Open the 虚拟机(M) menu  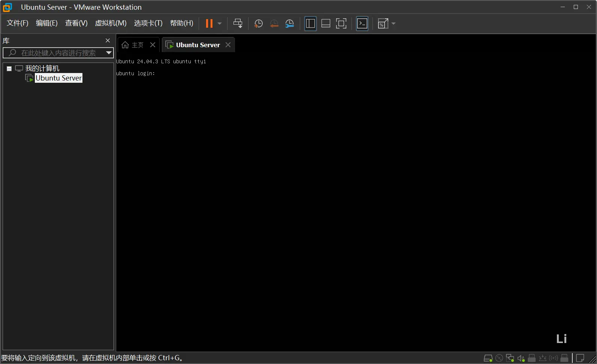point(111,23)
